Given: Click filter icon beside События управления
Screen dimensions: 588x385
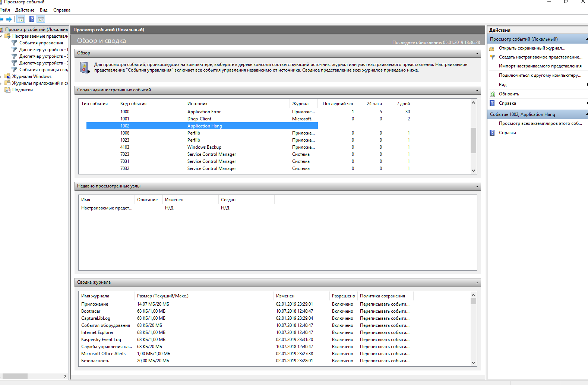Looking at the screenshot, I should coord(15,43).
